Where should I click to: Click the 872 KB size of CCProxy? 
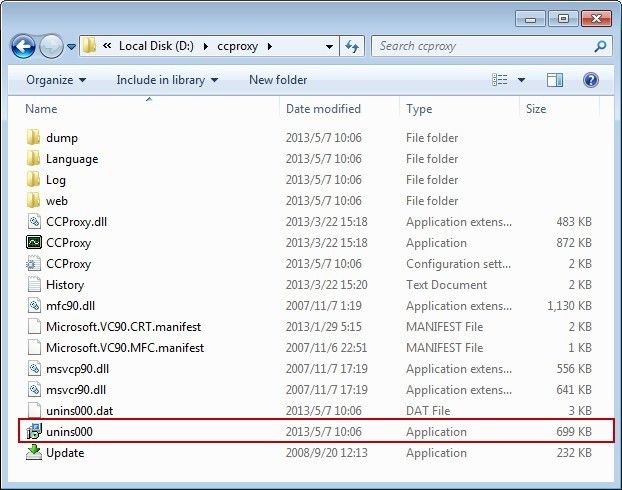tap(574, 243)
